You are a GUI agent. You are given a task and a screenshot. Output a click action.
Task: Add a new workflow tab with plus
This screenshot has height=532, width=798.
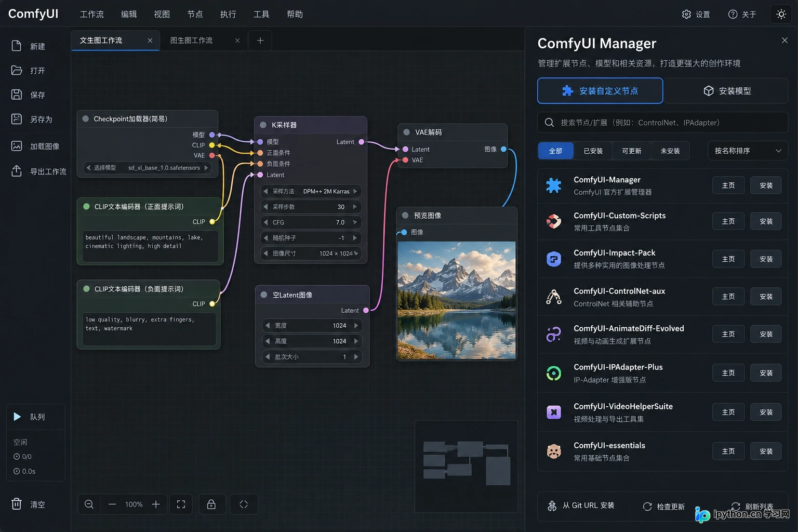[260, 41]
